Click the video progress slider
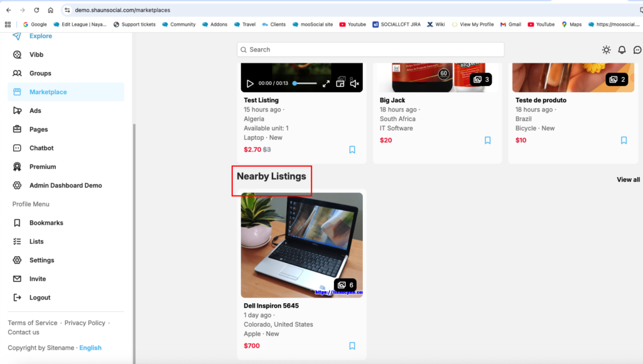Screen dimensions: 643x364 (305, 83)
